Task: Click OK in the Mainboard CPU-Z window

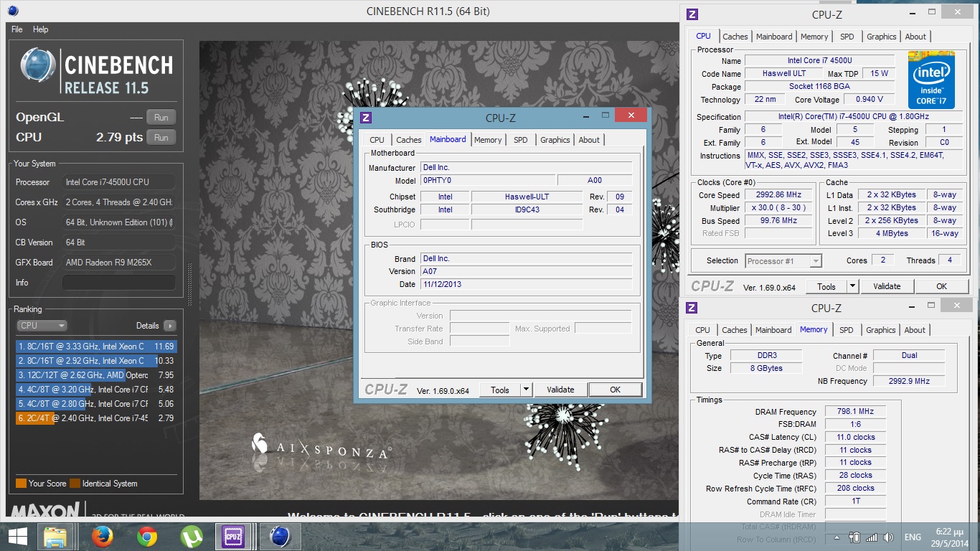Action: point(615,390)
